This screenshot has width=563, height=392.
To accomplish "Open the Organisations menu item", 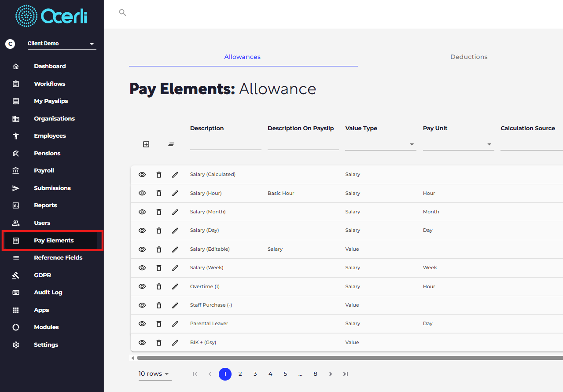I will pyautogui.click(x=55, y=118).
